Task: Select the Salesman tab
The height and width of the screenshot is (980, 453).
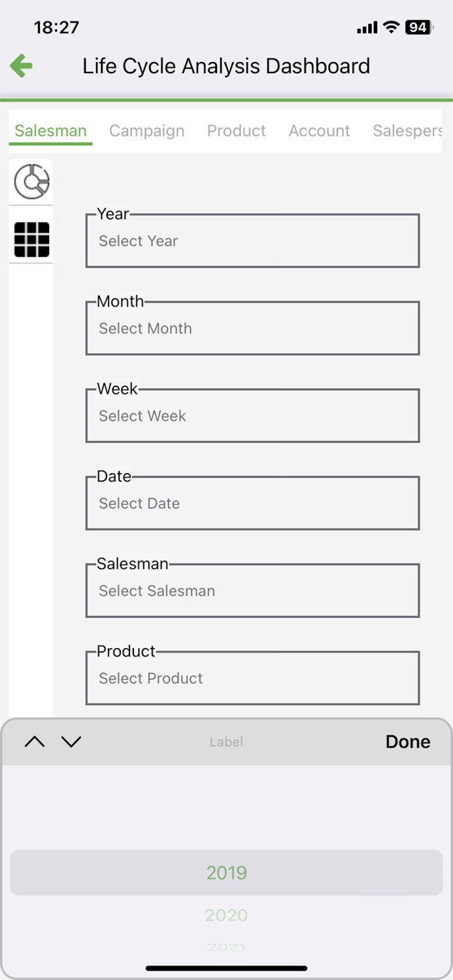Action: point(50,131)
